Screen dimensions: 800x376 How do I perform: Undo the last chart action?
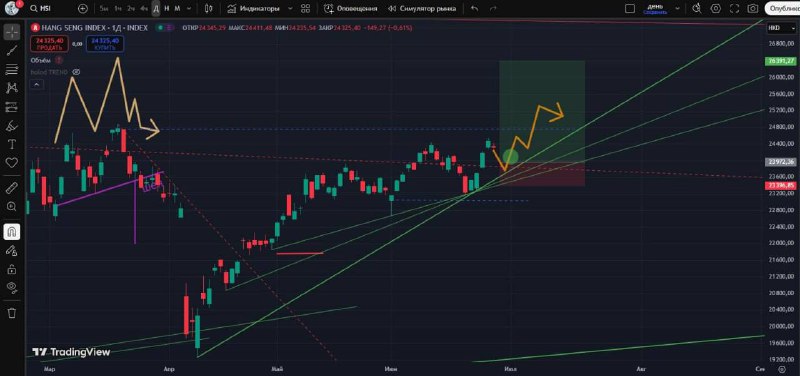click(474, 9)
